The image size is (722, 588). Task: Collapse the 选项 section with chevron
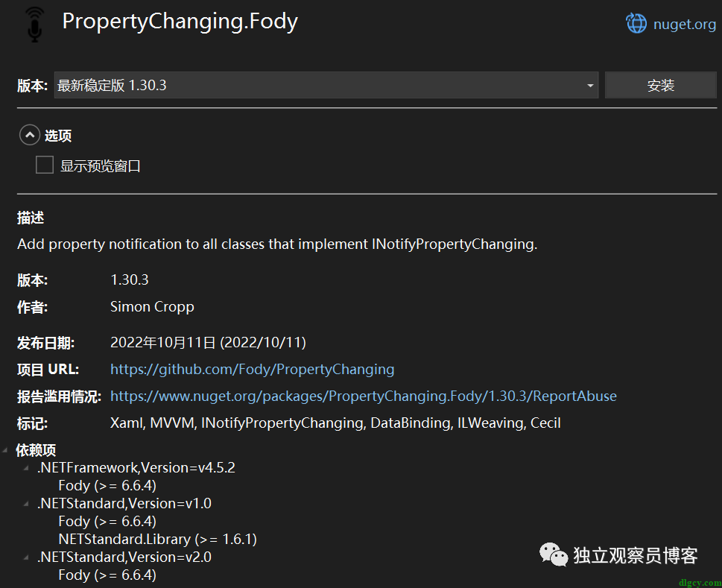30,136
